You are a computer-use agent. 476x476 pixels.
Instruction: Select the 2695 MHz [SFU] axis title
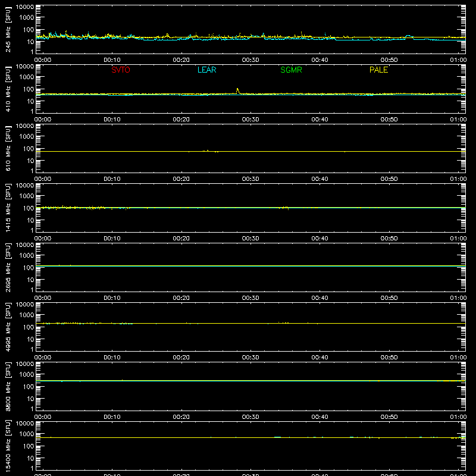[x=8, y=267]
